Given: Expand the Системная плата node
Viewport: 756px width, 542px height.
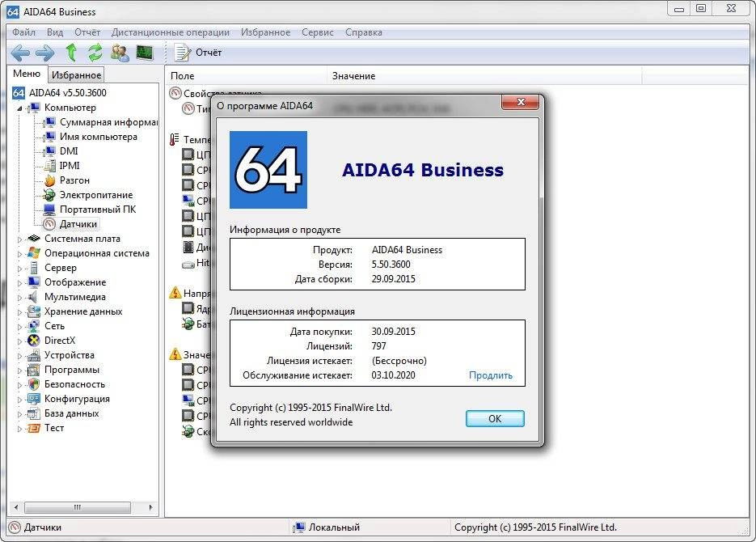Looking at the screenshot, I should click(19, 239).
